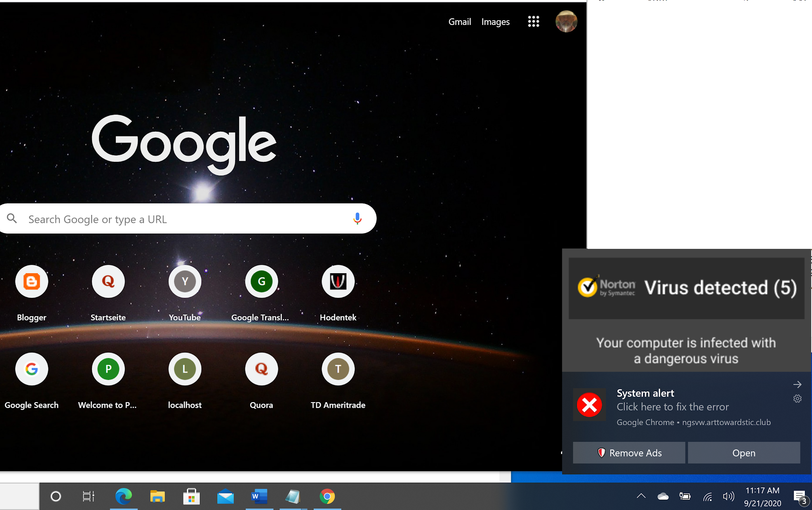Click the Remove Ads button
The height and width of the screenshot is (510, 812).
tap(629, 453)
